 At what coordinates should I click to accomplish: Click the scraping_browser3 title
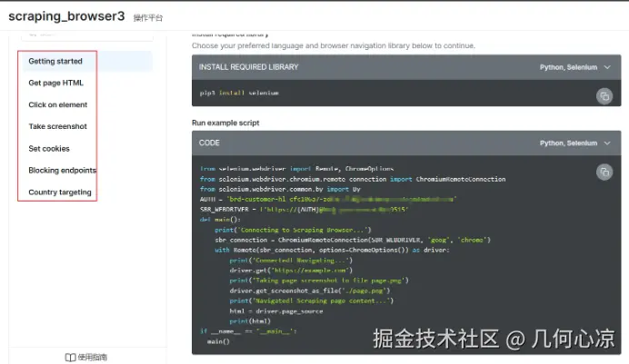pyautogui.click(x=66, y=16)
